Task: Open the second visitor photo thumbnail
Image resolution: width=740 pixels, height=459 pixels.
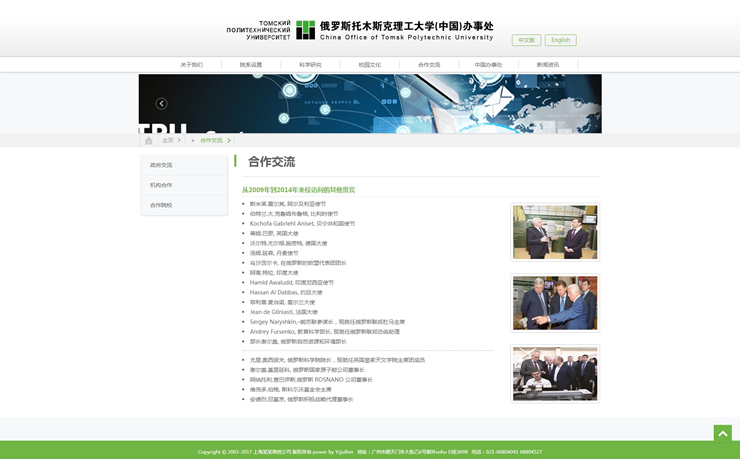Action: [555, 303]
